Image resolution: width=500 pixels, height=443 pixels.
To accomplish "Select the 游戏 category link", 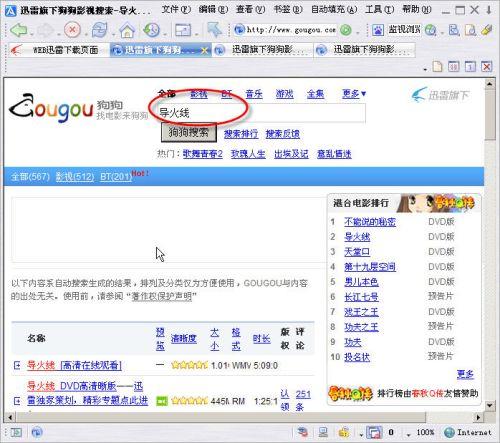I will click(285, 94).
